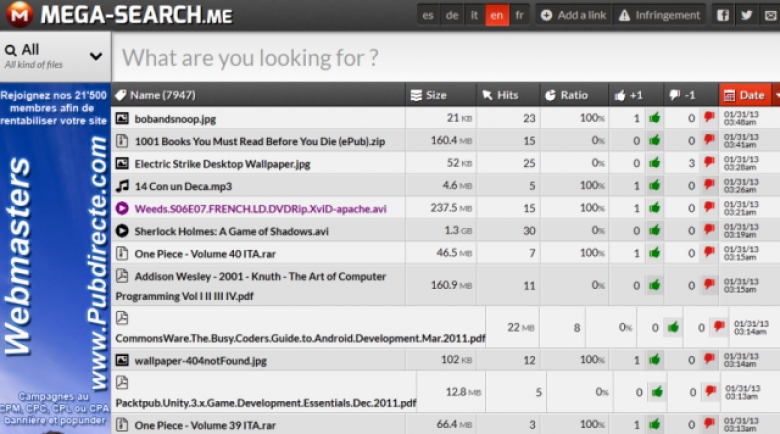The width and height of the screenshot is (780, 434).
Task: Click play icon for Sherlock Holmes
Action: click(x=122, y=231)
